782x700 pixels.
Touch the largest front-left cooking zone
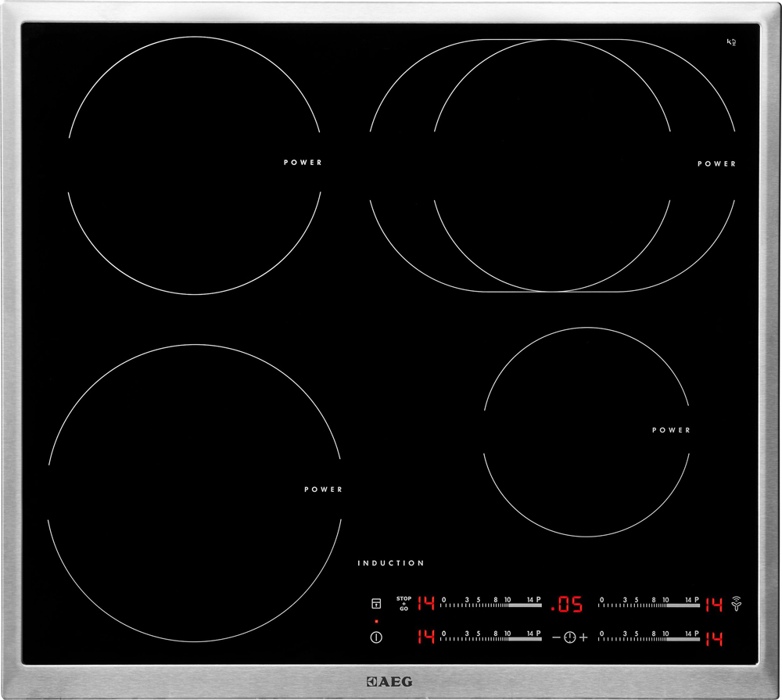[x=195, y=493]
